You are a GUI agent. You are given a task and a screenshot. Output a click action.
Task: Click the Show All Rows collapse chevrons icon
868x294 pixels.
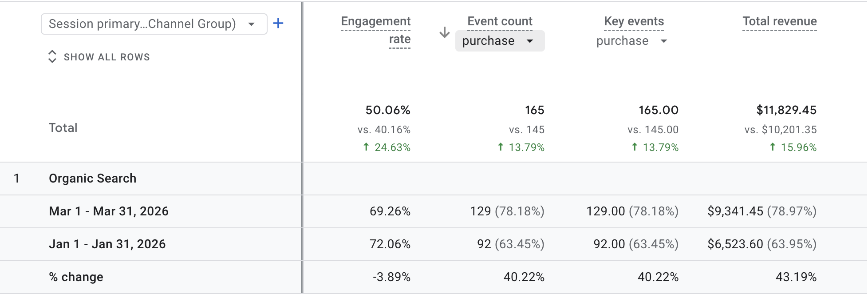click(x=52, y=56)
